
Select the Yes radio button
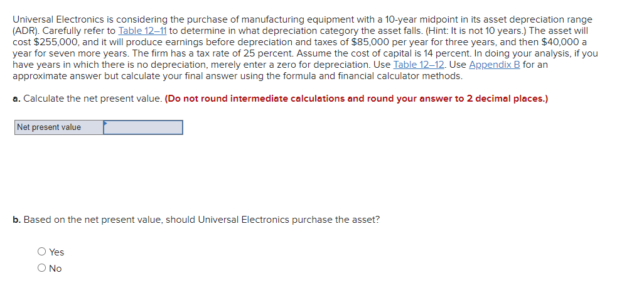pos(41,252)
